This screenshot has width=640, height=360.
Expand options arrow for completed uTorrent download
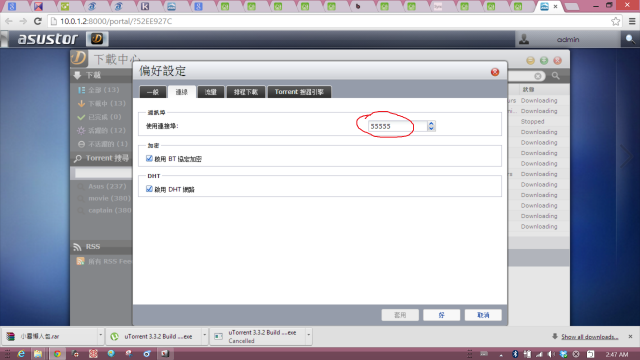tap(205, 336)
